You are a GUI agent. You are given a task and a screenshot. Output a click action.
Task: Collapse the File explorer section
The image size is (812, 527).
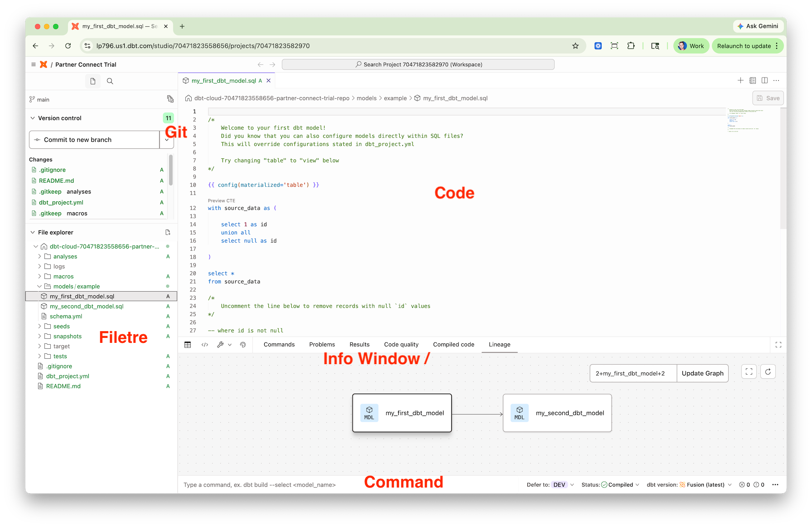coord(33,232)
